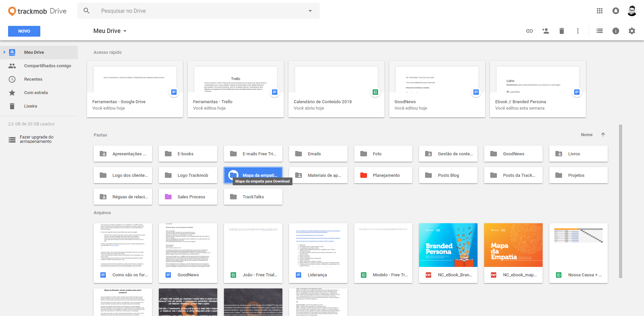Toggle the details info panel
The width and height of the screenshot is (644, 316).
[615, 31]
